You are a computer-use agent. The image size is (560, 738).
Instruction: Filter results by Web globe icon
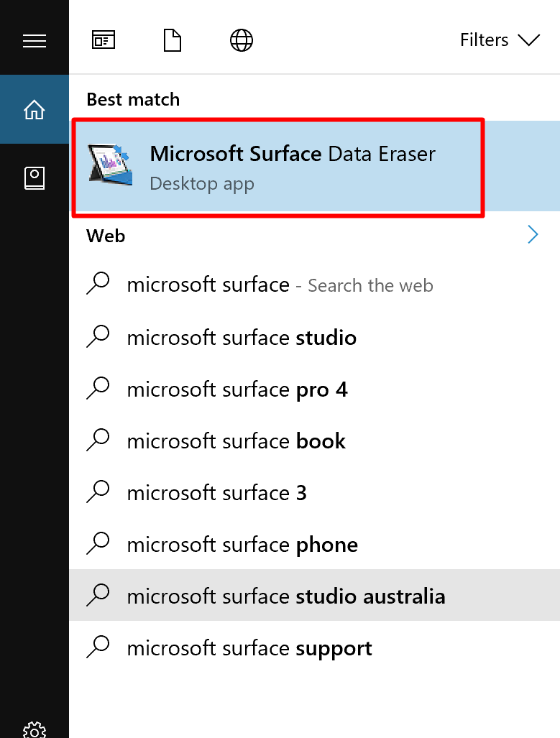241,40
